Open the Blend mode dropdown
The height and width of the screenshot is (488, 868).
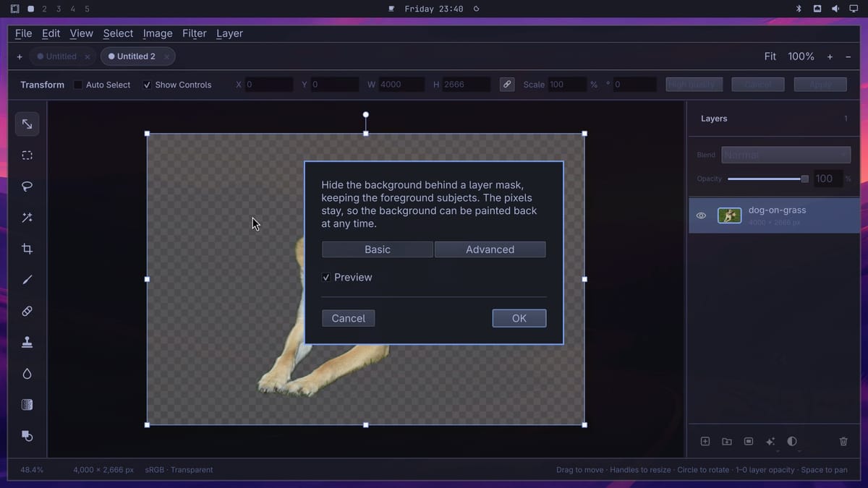pos(786,155)
